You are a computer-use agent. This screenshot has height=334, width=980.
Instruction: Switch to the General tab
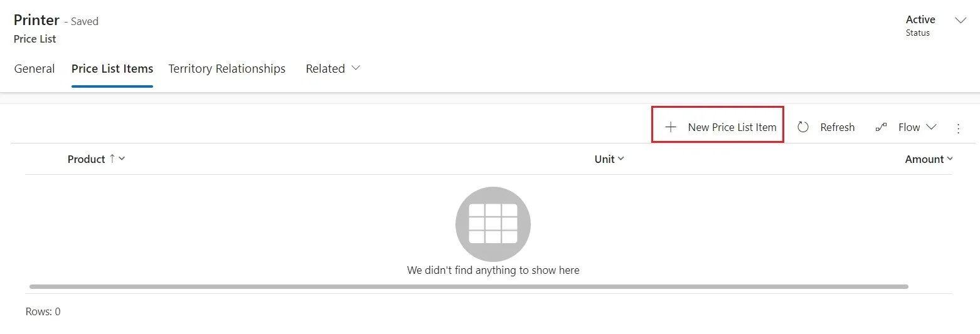coord(35,68)
